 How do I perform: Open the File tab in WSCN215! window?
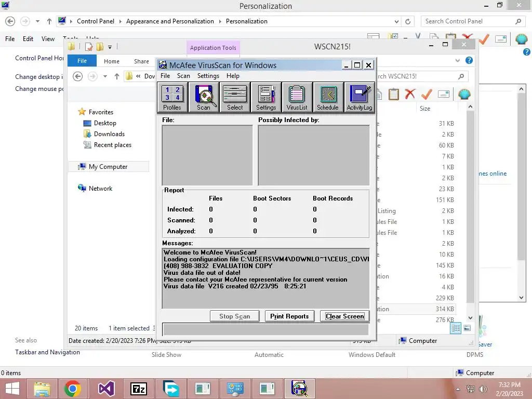[82, 61]
